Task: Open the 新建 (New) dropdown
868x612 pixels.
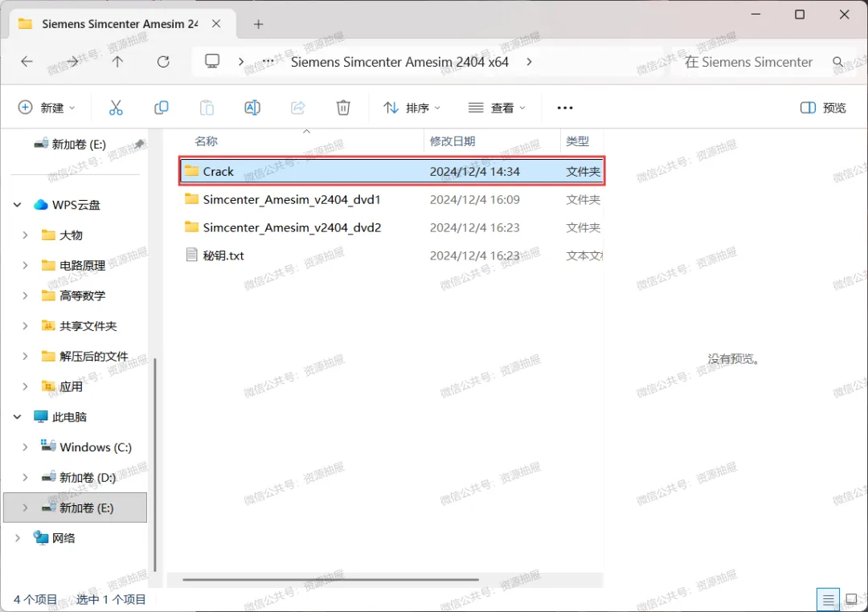Action: (x=47, y=108)
